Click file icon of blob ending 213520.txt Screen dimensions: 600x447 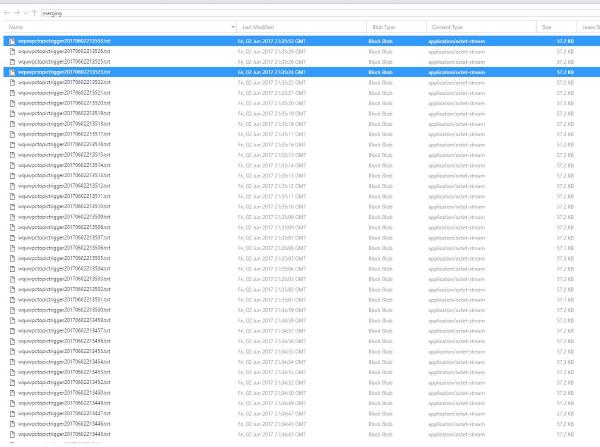click(11, 103)
